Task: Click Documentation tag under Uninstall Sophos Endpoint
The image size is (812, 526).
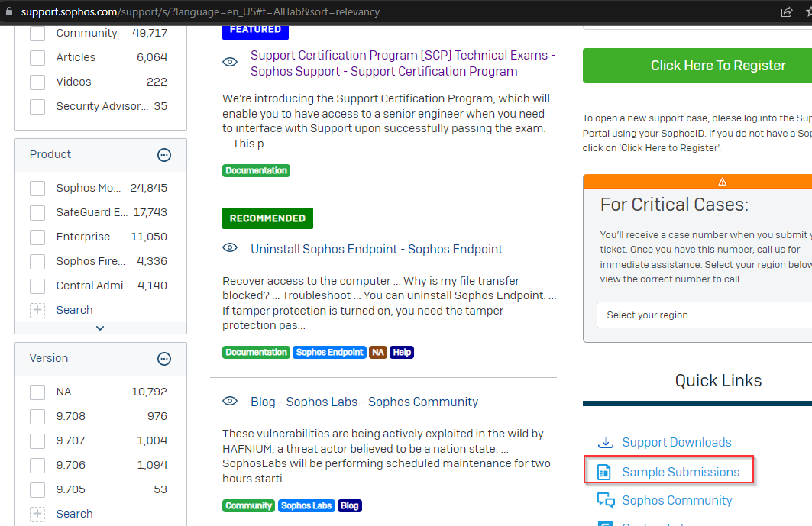Action: coord(257,352)
